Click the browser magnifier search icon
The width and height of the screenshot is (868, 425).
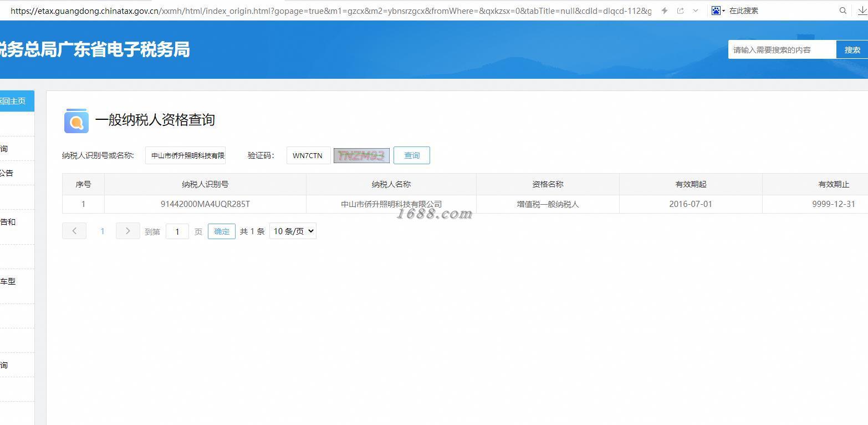(x=843, y=11)
